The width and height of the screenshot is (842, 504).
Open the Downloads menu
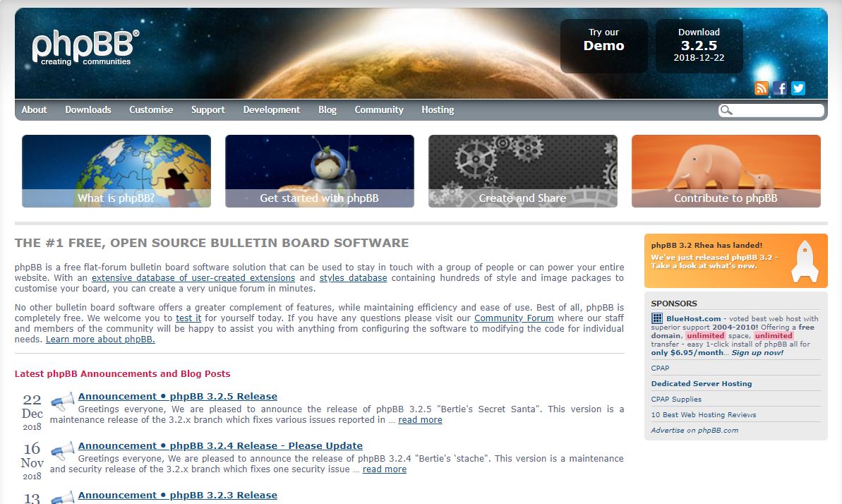(x=88, y=110)
